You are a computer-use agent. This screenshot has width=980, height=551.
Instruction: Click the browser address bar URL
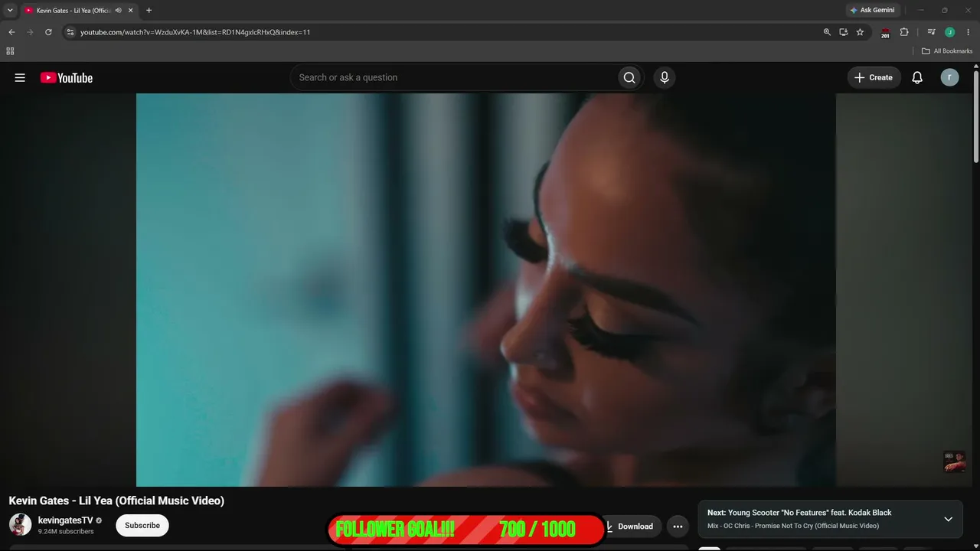tap(195, 32)
